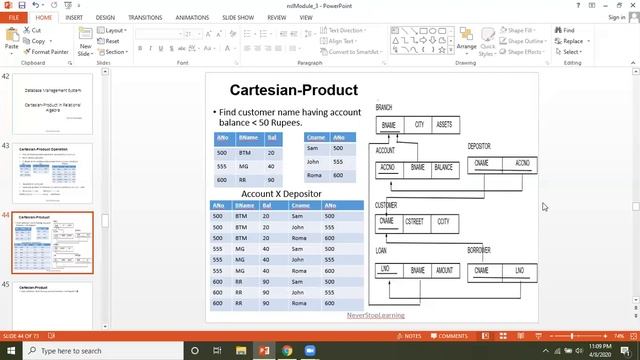
Task: Increase font size with the grow font icon
Action: 209,34
